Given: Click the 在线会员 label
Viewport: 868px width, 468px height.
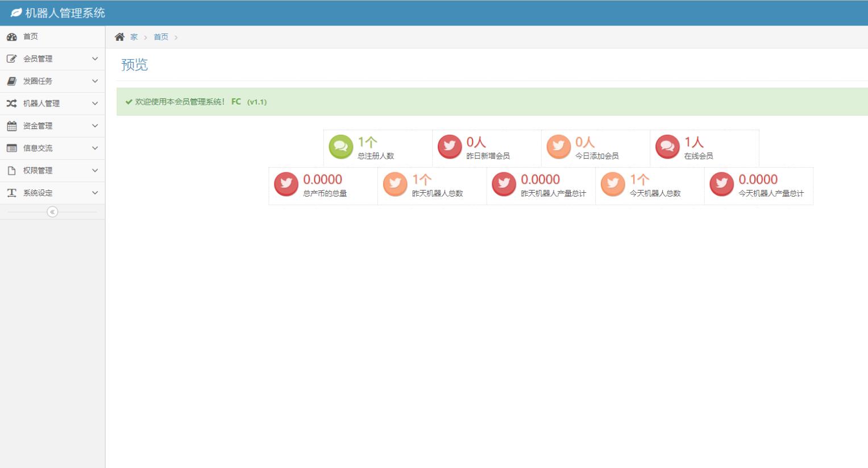Looking at the screenshot, I should 699,156.
